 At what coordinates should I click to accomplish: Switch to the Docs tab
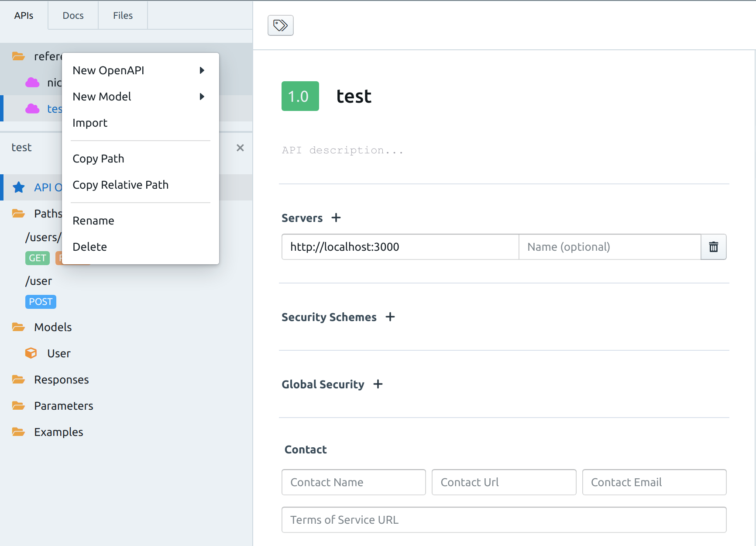click(73, 15)
